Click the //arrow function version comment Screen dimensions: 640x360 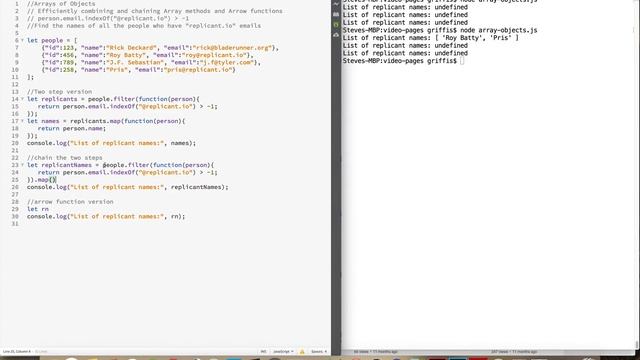[70, 202]
